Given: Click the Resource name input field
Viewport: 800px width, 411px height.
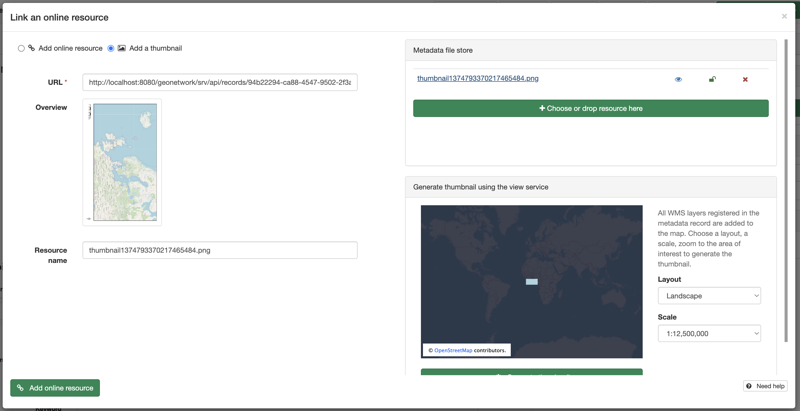Looking at the screenshot, I should (x=220, y=250).
